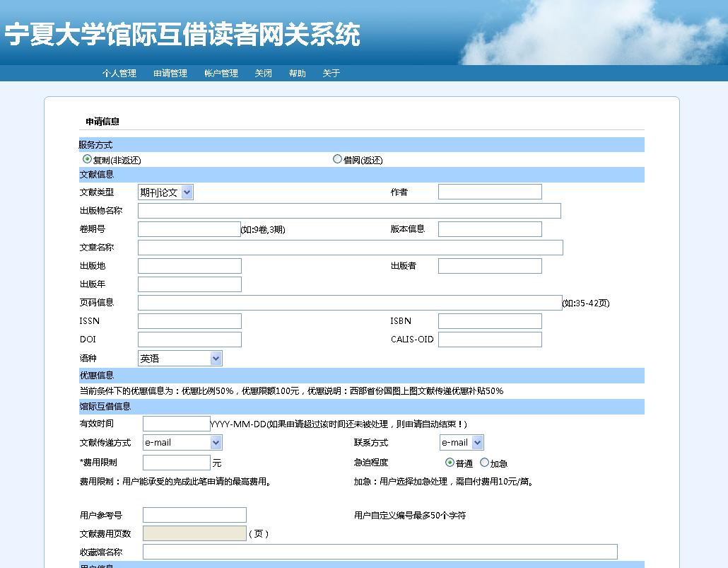Click the 申请信息 heading text

coord(102,122)
